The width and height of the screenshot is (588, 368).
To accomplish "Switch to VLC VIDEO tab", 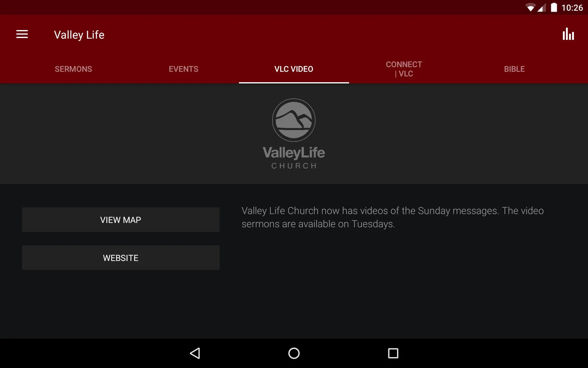I will coord(294,69).
